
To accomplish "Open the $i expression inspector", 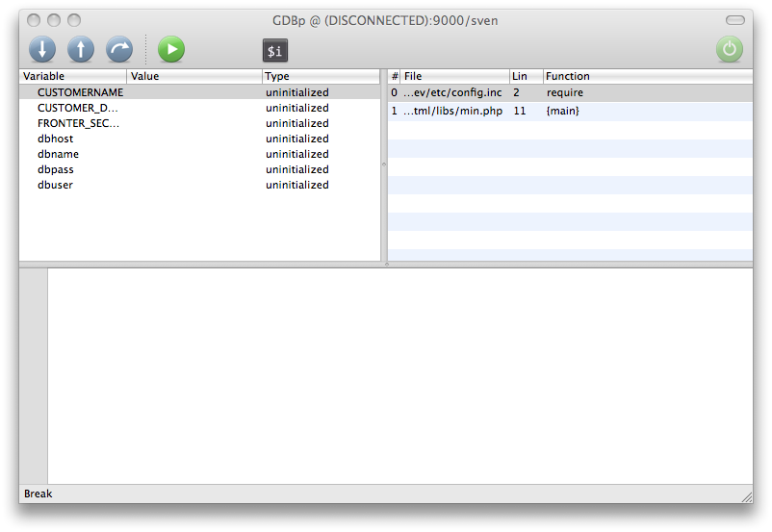I will [275, 50].
